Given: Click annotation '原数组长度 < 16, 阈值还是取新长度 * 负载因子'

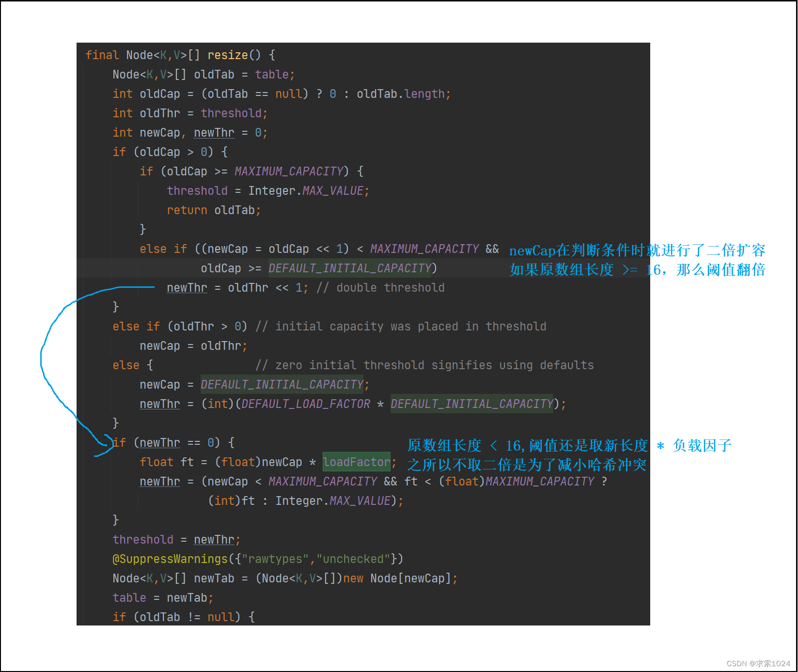Looking at the screenshot, I should coord(569,445).
